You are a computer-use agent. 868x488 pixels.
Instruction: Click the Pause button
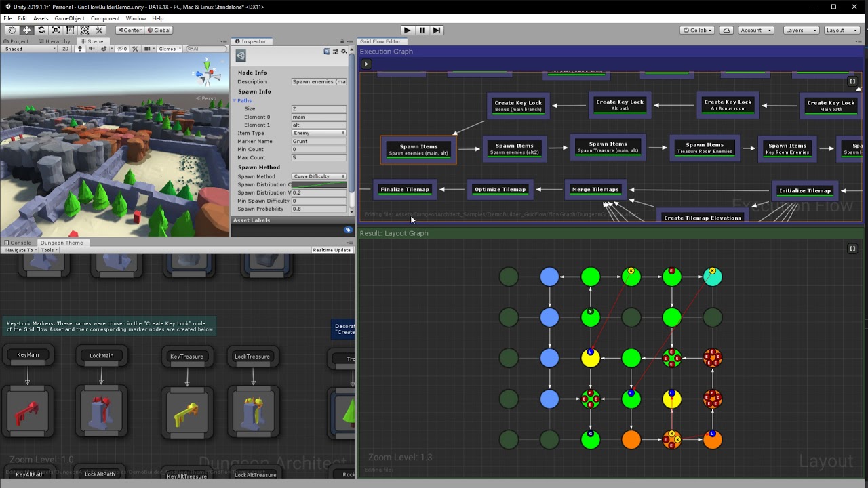point(422,30)
